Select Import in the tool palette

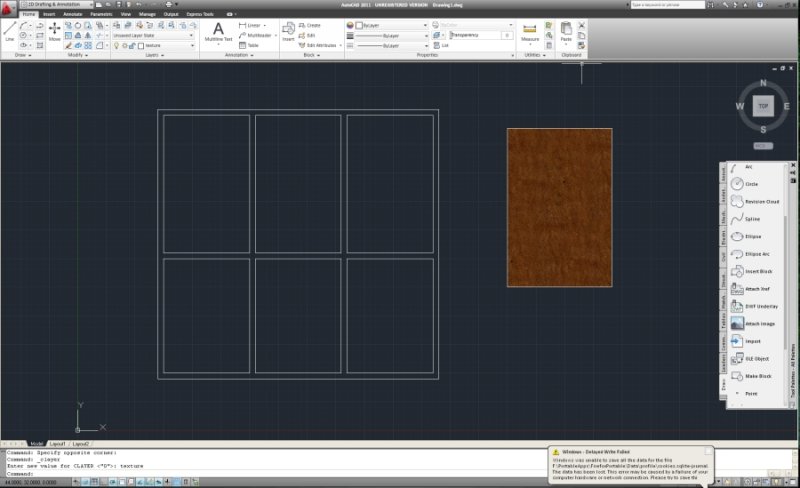pos(746,341)
